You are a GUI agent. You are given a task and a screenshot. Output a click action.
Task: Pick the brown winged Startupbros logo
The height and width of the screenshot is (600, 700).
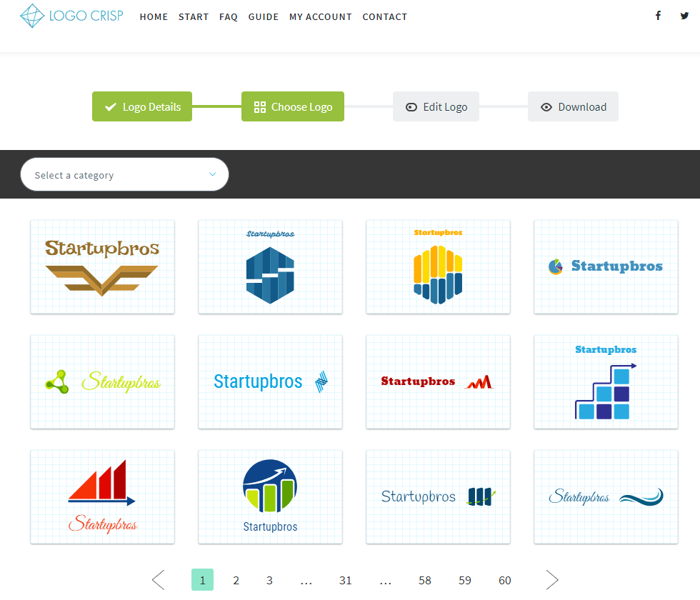[102, 267]
